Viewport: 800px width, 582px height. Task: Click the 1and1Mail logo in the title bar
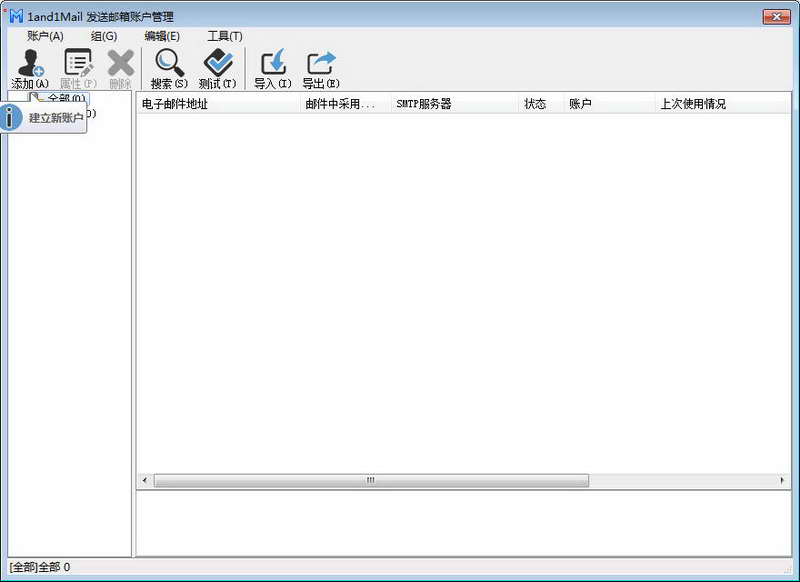point(16,16)
